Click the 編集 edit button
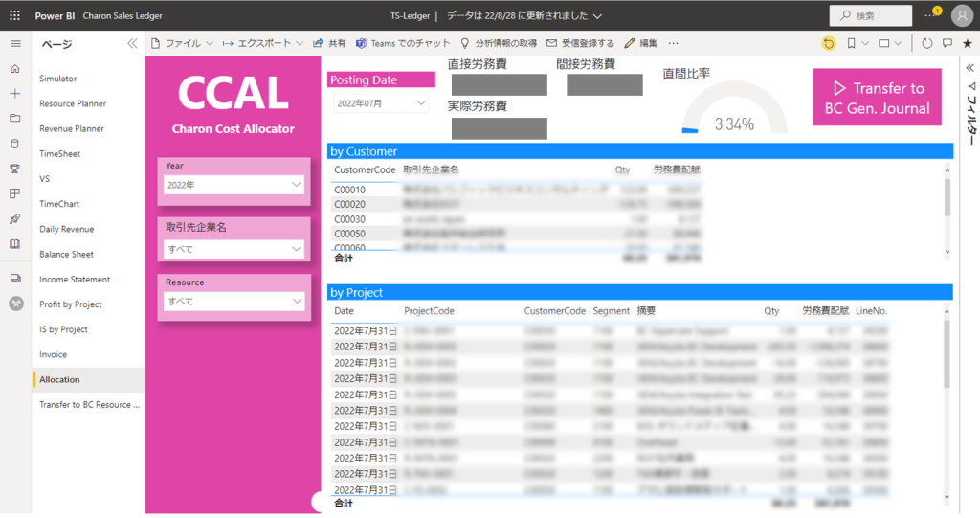980x518 pixels. coord(640,43)
